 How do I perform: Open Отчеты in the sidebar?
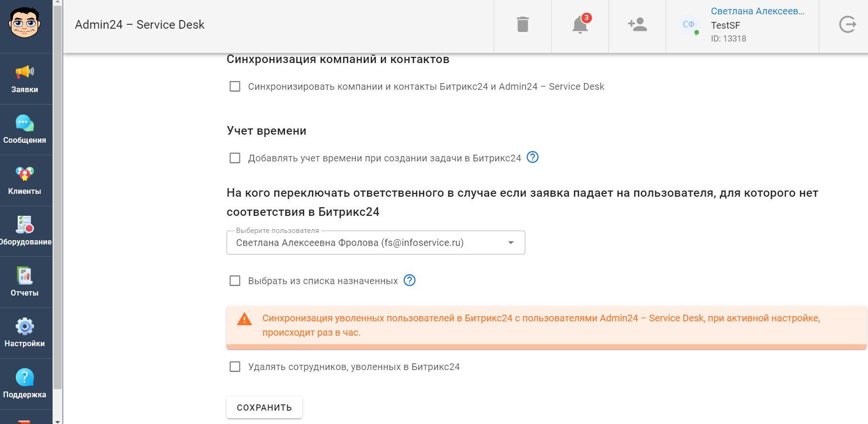(x=25, y=282)
